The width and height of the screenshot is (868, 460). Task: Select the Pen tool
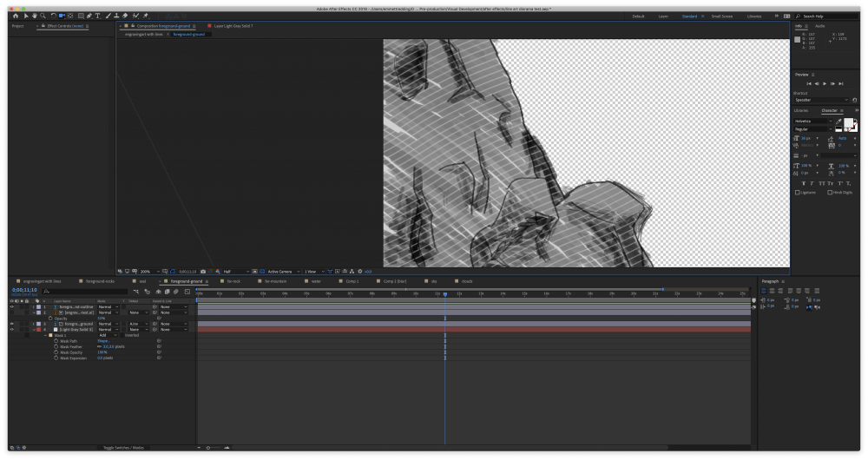[x=89, y=16]
